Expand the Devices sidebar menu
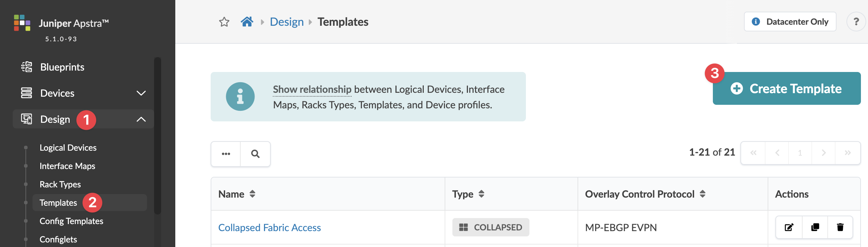This screenshot has height=247, width=868. [141, 93]
